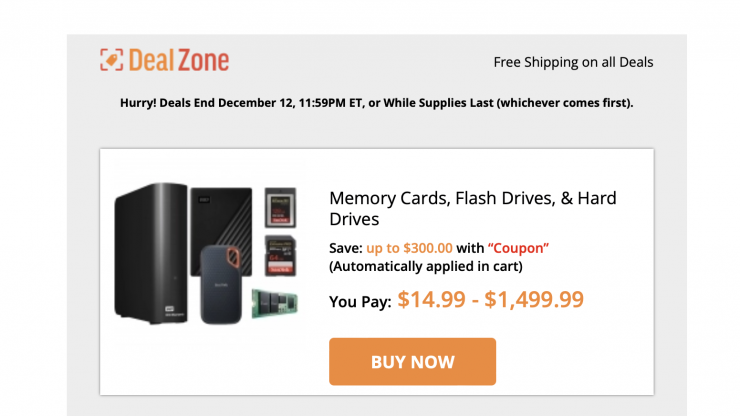The height and width of the screenshot is (416, 740).
Task: Click the WD desktop hard drive tower image
Action: (x=150, y=254)
